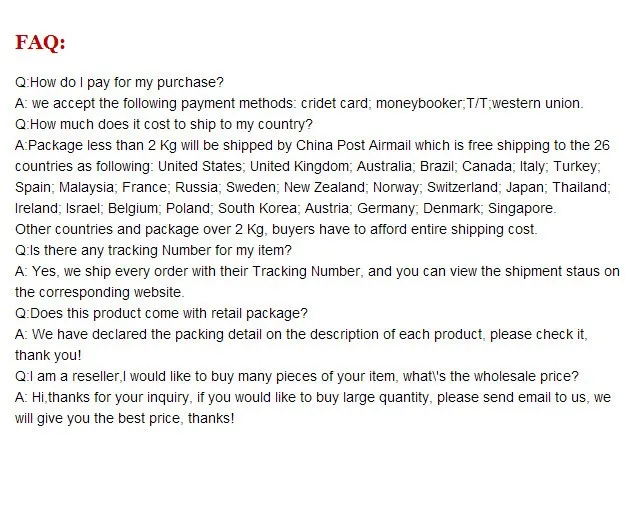633x521 pixels.
Task: Click the word 'moneybooker' in the answer
Action: (x=419, y=103)
